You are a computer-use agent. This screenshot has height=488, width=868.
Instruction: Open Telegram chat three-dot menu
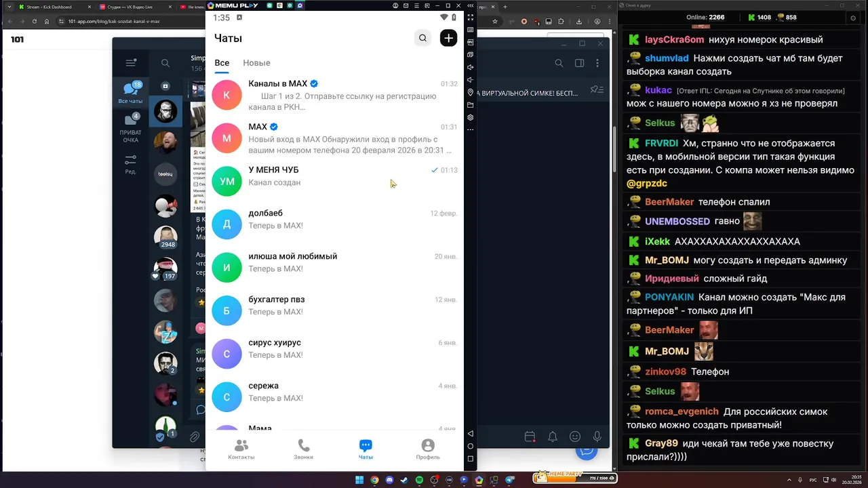click(x=597, y=63)
